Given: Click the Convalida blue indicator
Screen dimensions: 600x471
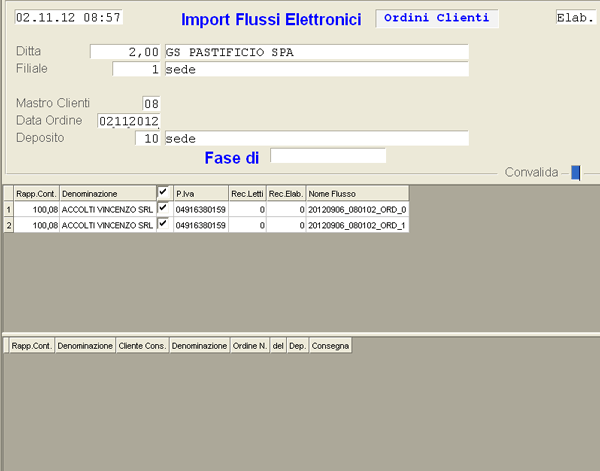Looking at the screenshot, I should coord(576,173).
